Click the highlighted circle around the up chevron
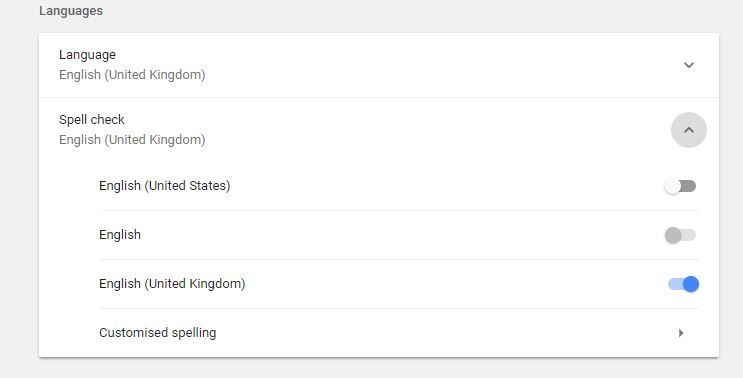 (689, 130)
